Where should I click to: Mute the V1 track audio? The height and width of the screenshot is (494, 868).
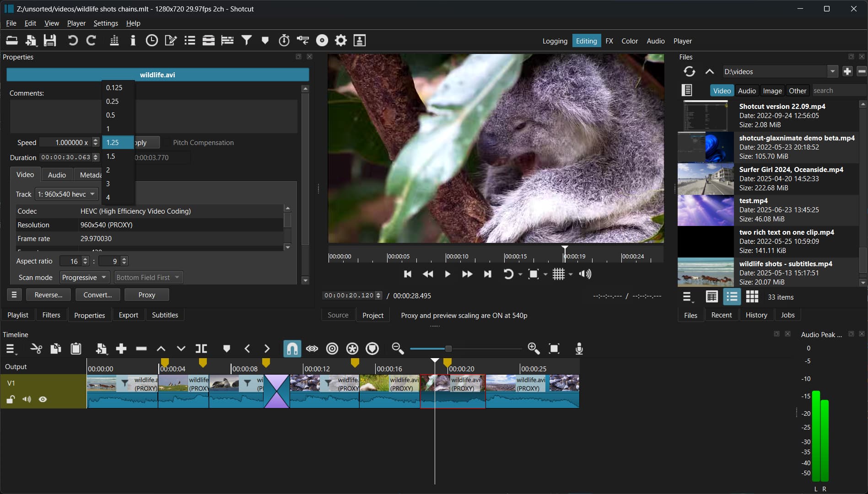pos(27,399)
